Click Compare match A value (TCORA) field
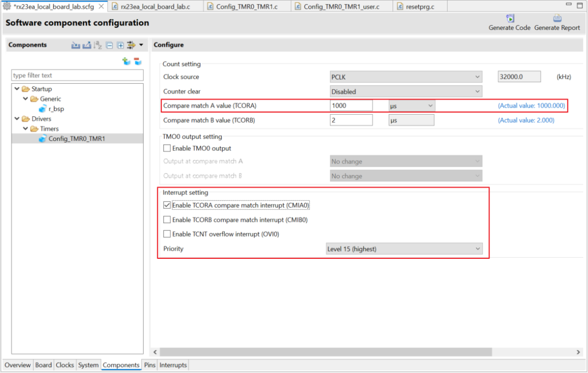Viewport: 588px width, 373px height. point(351,105)
